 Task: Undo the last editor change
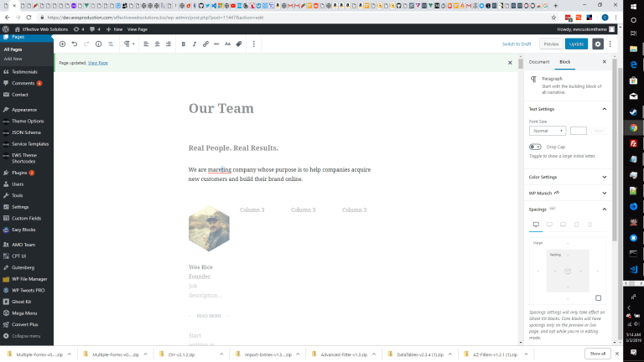click(75, 44)
